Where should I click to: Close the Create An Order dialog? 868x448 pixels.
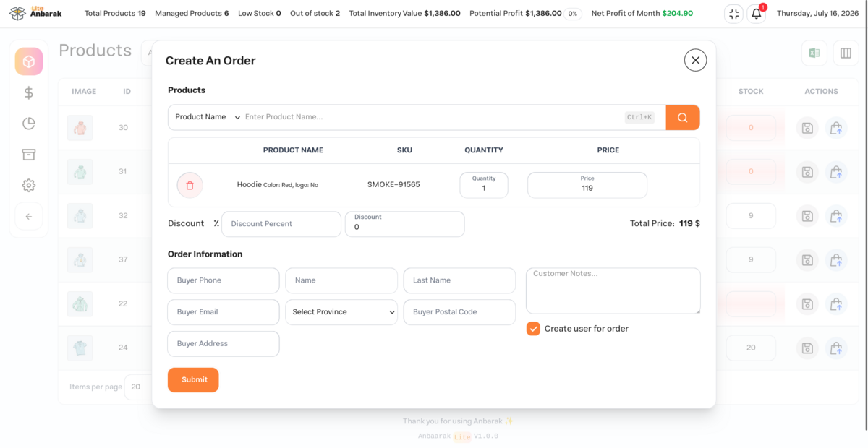coord(695,60)
